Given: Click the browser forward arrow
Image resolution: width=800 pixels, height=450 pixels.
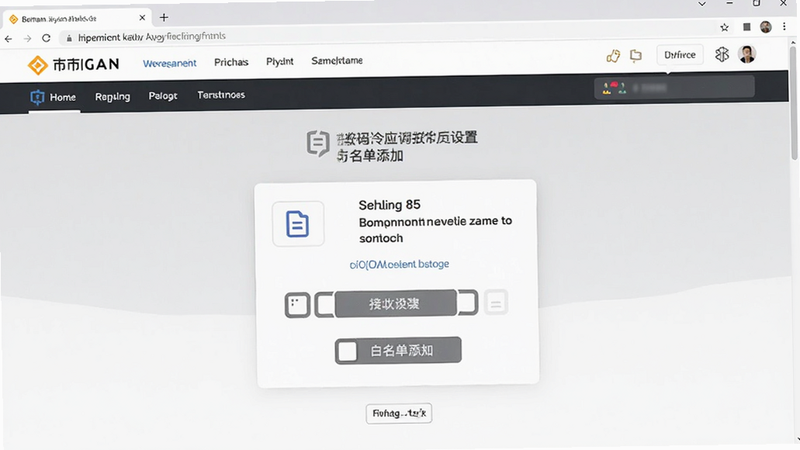Looking at the screenshot, I should tap(28, 39).
